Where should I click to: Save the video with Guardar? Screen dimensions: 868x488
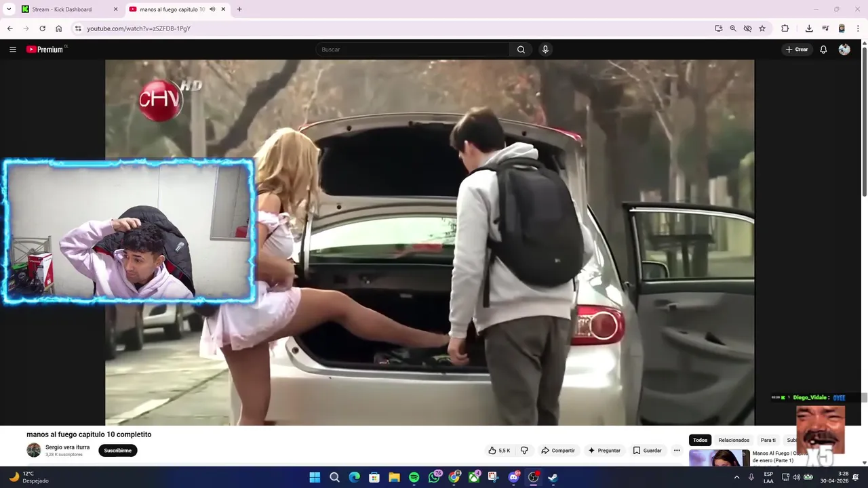[x=648, y=451]
